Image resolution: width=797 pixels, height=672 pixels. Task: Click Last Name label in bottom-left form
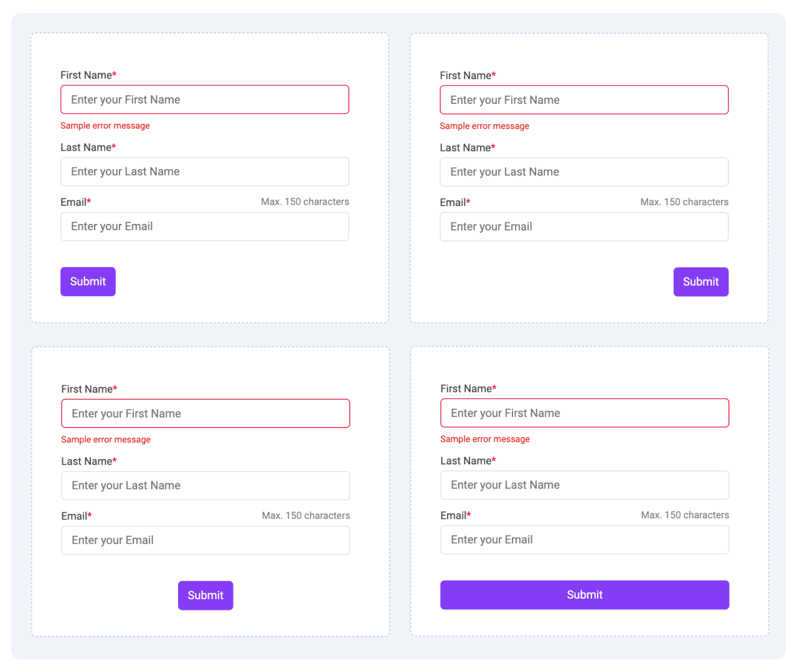87,462
